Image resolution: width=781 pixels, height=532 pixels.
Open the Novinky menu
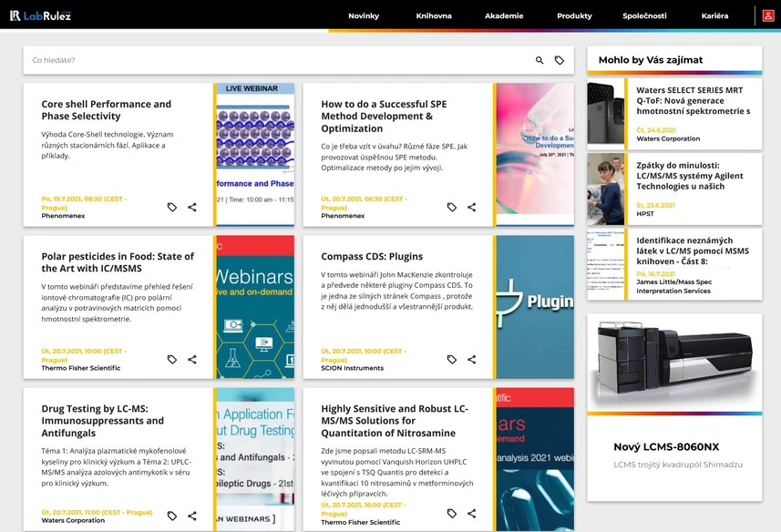(364, 15)
